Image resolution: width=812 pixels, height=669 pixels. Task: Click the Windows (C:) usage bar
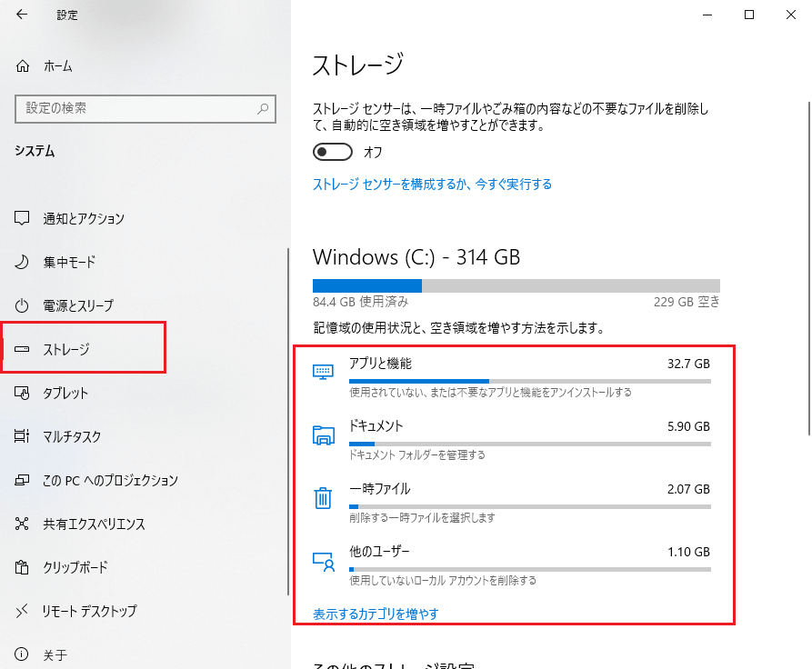(516, 285)
